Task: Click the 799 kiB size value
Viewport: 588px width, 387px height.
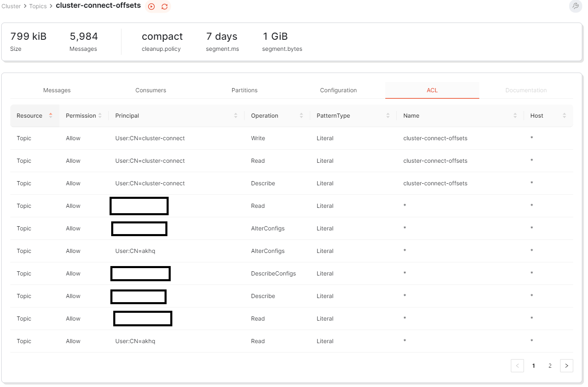Action: (x=28, y=36)
